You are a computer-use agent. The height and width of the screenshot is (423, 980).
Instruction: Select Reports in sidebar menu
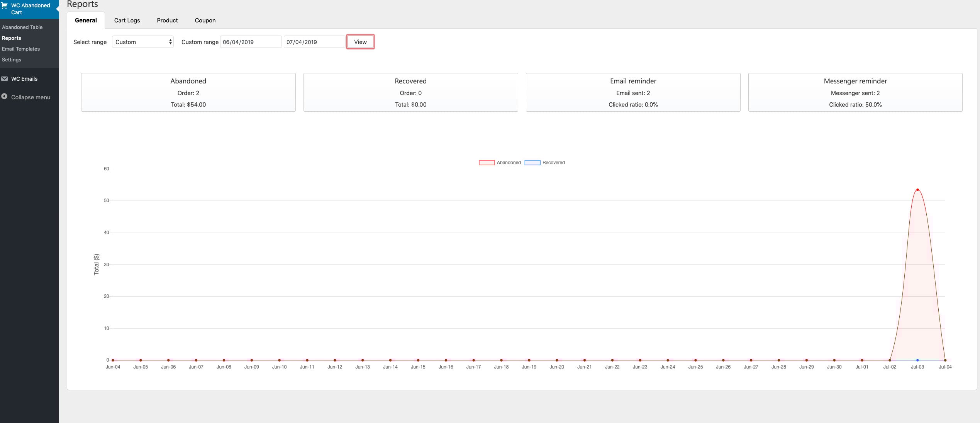pyautogui.click(x=12, y=38)
